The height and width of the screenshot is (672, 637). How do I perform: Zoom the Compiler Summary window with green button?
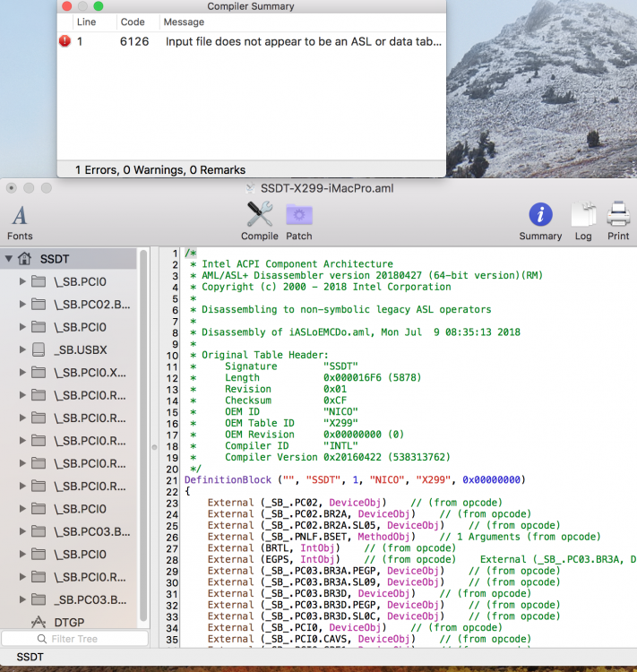(x=99, y=6)
